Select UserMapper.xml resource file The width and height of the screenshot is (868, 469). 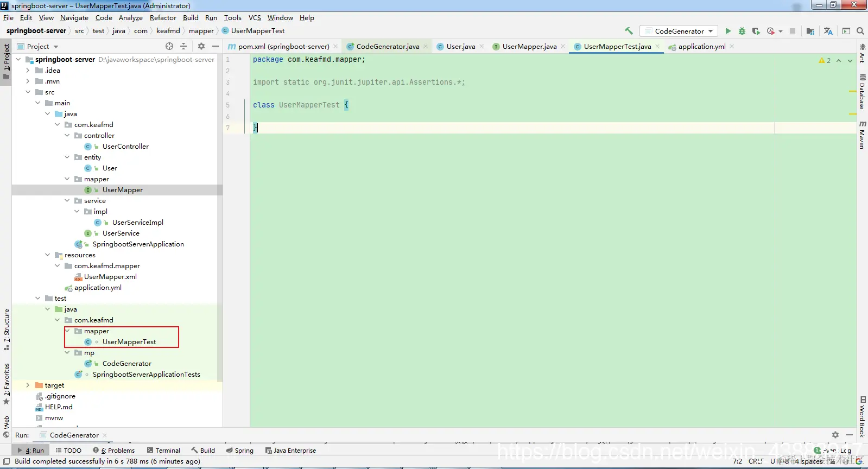point(110,277)
